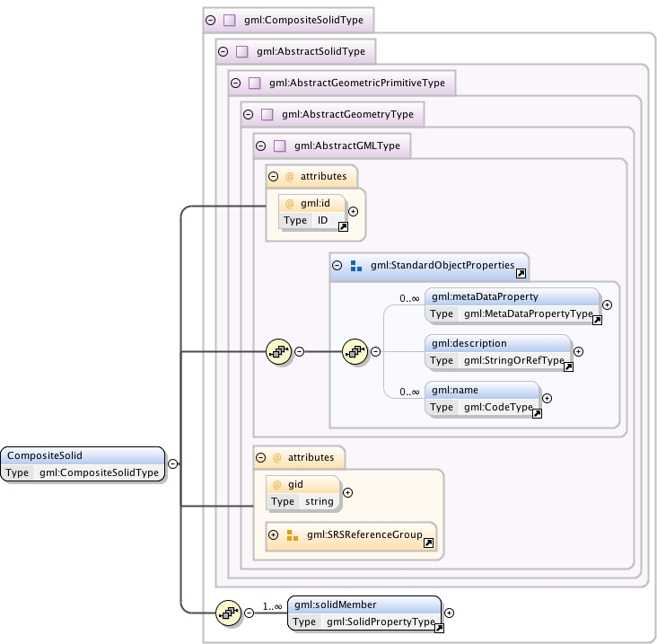Image resolution: width=657 pixels, height=644 pixels.
Task: Select the gml:SolidPropertyType type value
Action: tap(381, 622)
